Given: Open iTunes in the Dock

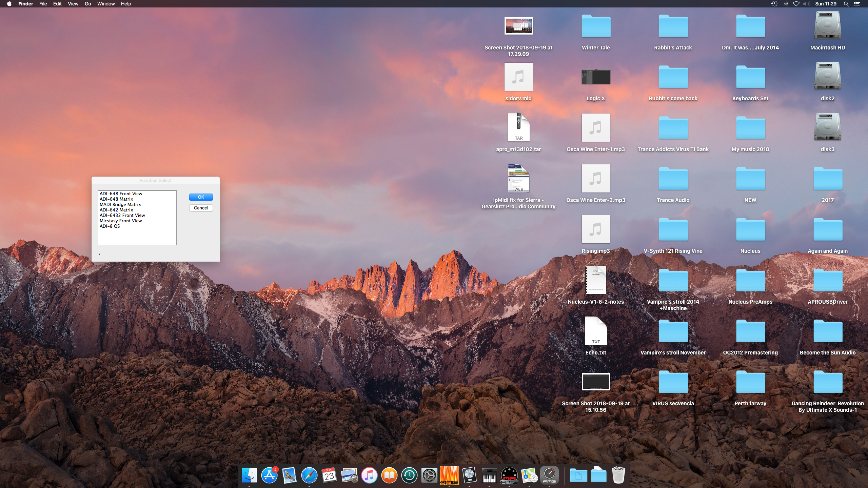Looking at the screenshot, I should pos(369,475).
